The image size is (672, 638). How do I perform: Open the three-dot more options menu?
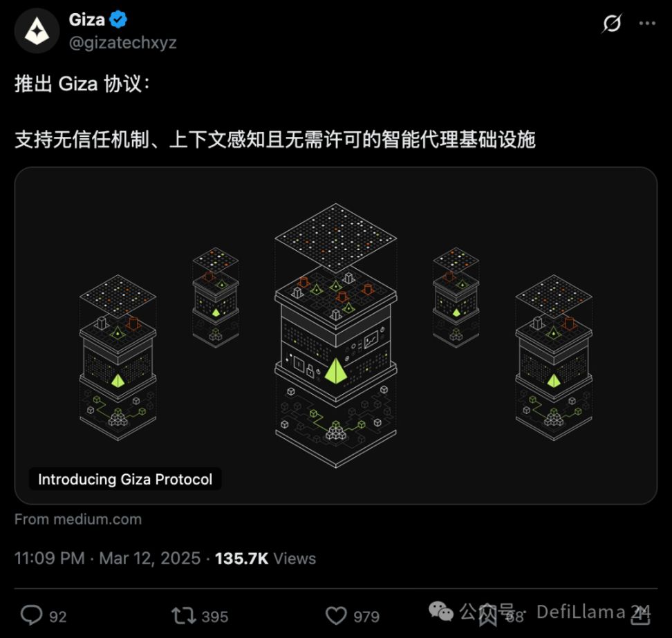click(647, 23)
